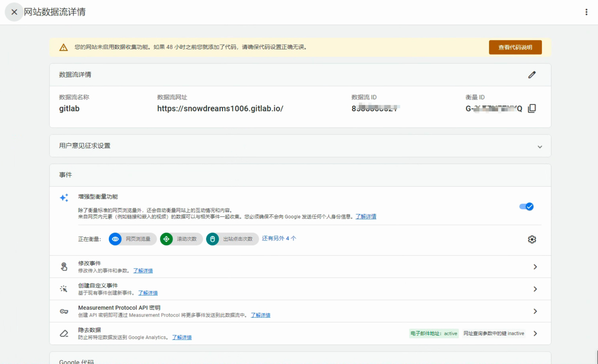Viewport: 598px width, 364px height.
Task: Click the key icon for Measurement Protocol
Action: [64, 311]
